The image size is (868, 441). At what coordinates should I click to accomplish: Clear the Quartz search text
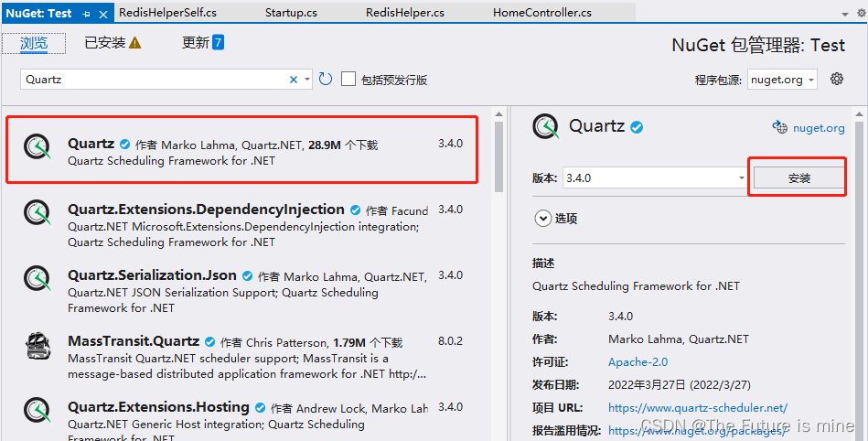(294, 80)
